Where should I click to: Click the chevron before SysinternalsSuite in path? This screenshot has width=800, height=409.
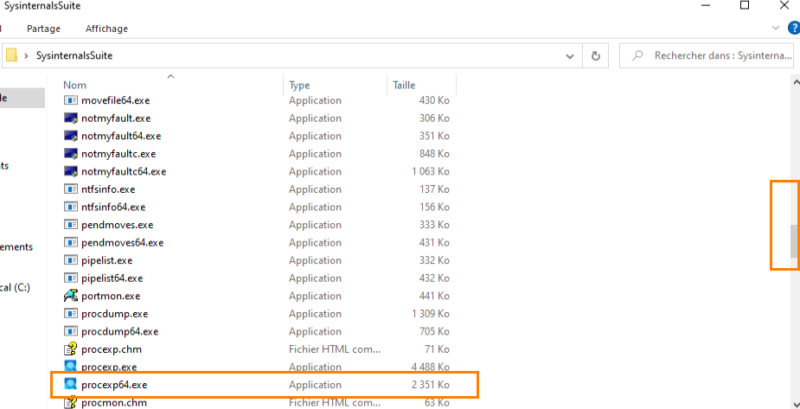pos(26,56)
